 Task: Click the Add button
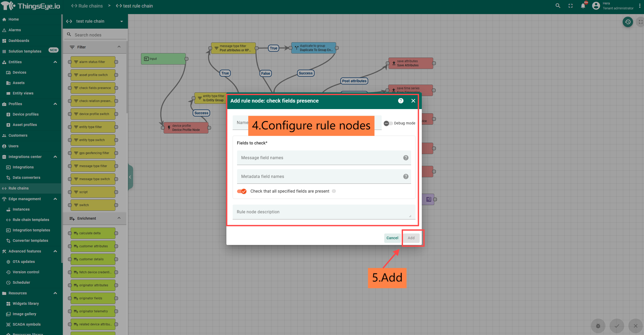411,238
